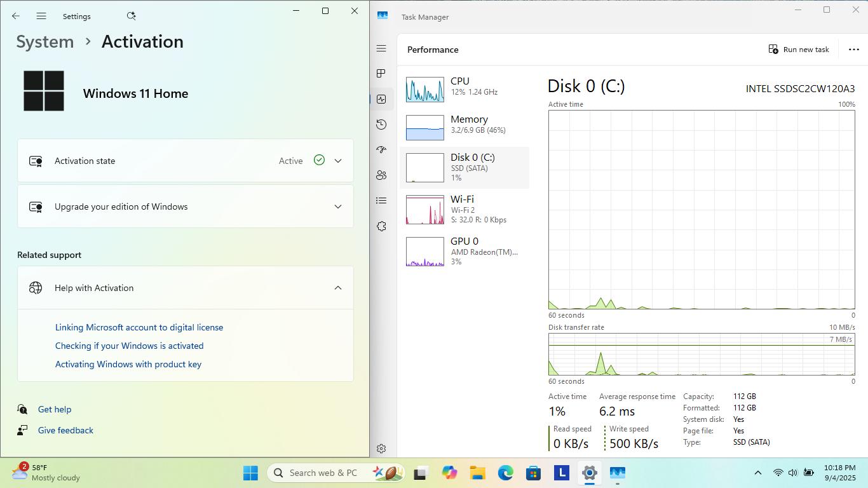868x488 pixels.
Task: Open Wi-Fi network tray icon
Action: pos(778,473)
